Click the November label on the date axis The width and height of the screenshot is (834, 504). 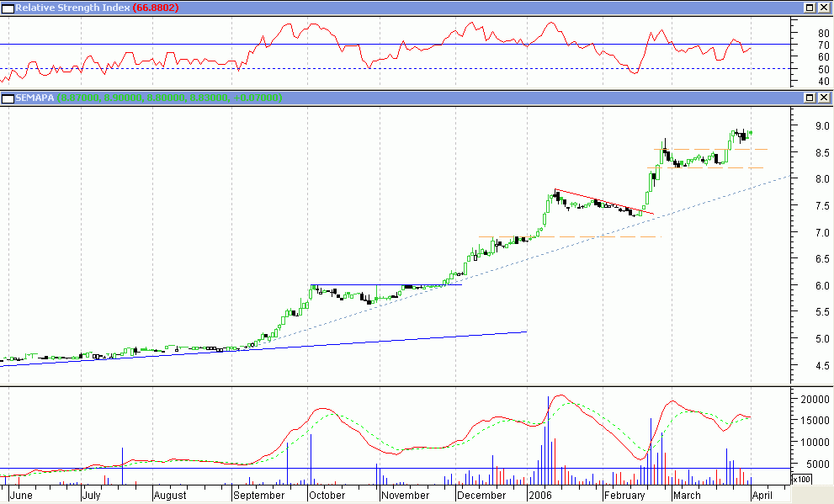point(406,495)
